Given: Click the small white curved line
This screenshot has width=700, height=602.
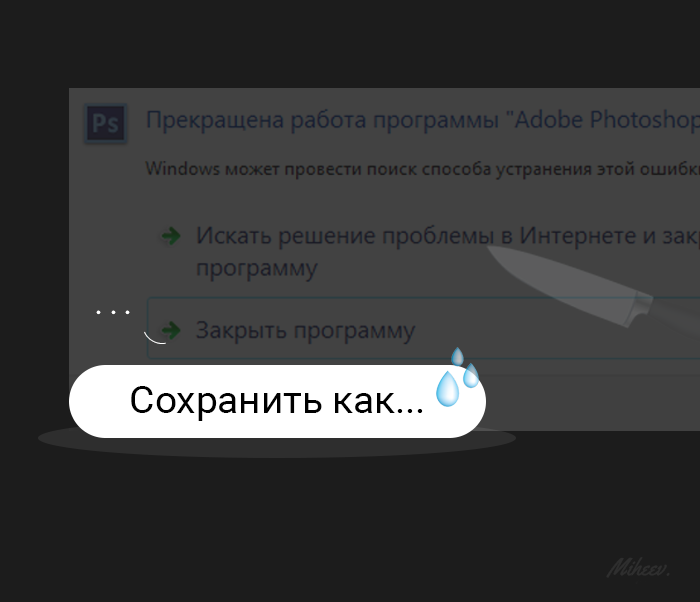Looking at the screenshot, I should (x=154, y=338).
